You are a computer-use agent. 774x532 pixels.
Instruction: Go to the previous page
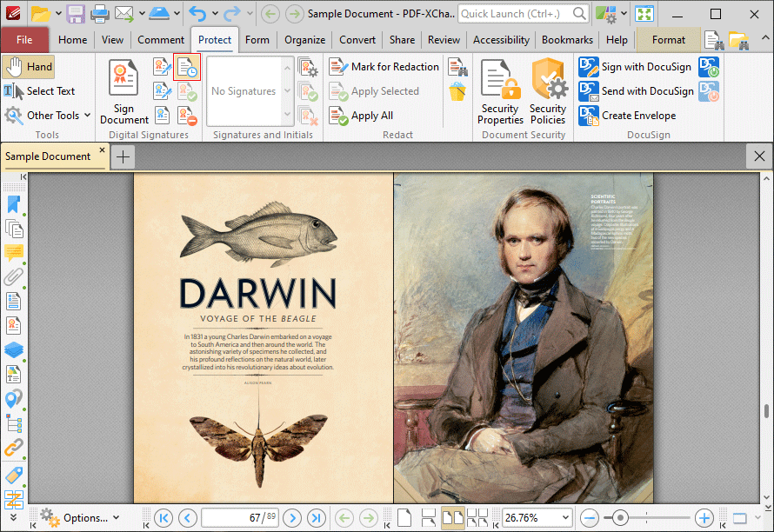(188, 518)
